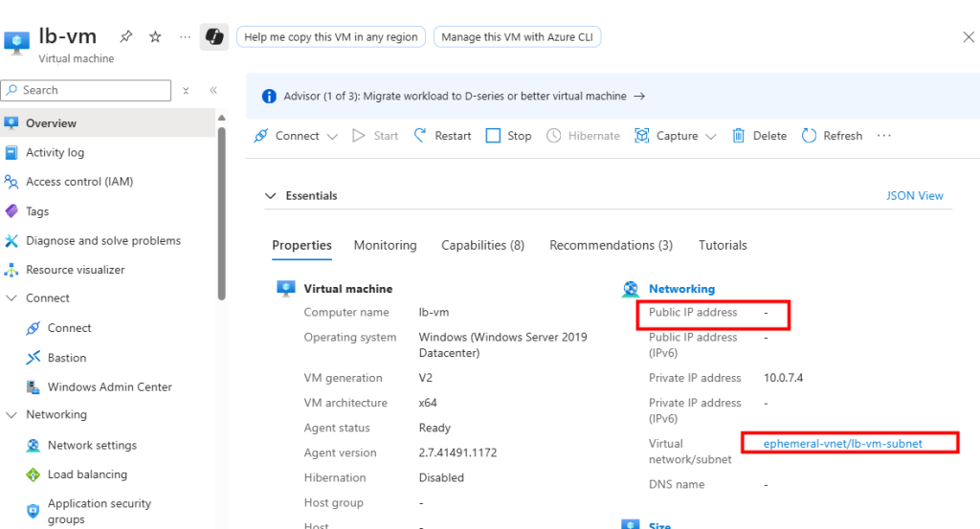Click the Delete trash can icon
The width and height of the screenshot is (980, 529).
(x=738, y=136)
